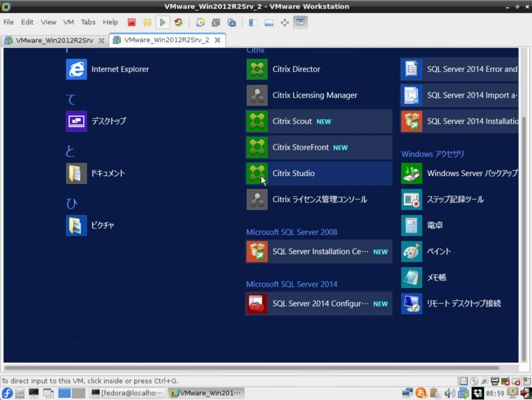This screenshot has height=400, width=532.
Task: Click the Windows アクセサリ group heading
Action: coord(433,154)
